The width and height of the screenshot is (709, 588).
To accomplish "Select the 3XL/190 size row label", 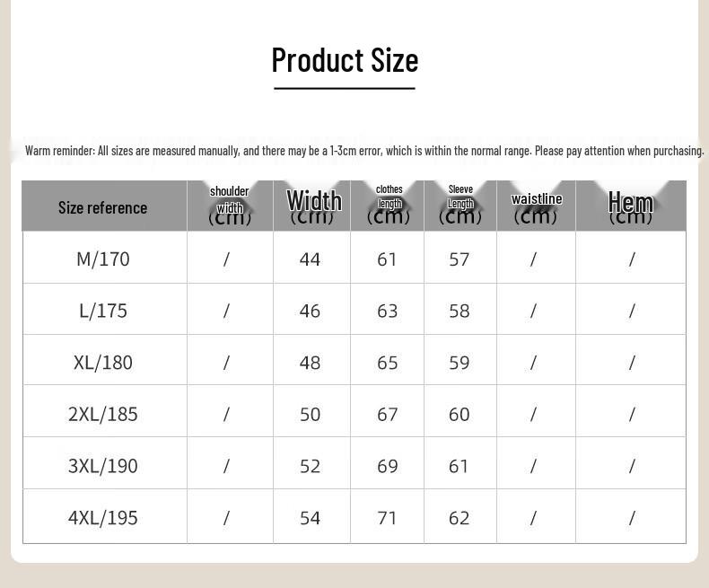I will coord(103,466).
